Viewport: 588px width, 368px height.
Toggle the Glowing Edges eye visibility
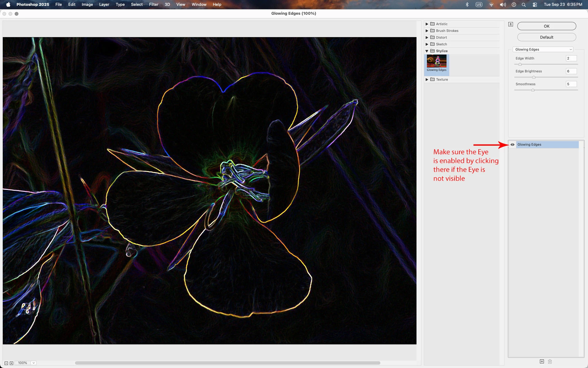(512, 145)
